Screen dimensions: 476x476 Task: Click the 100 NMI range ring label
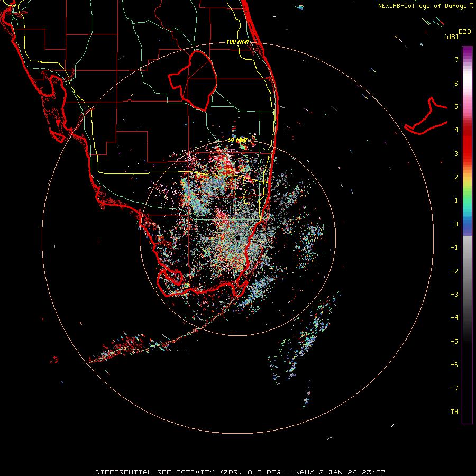pyautogui.click(x=237, y=42)
